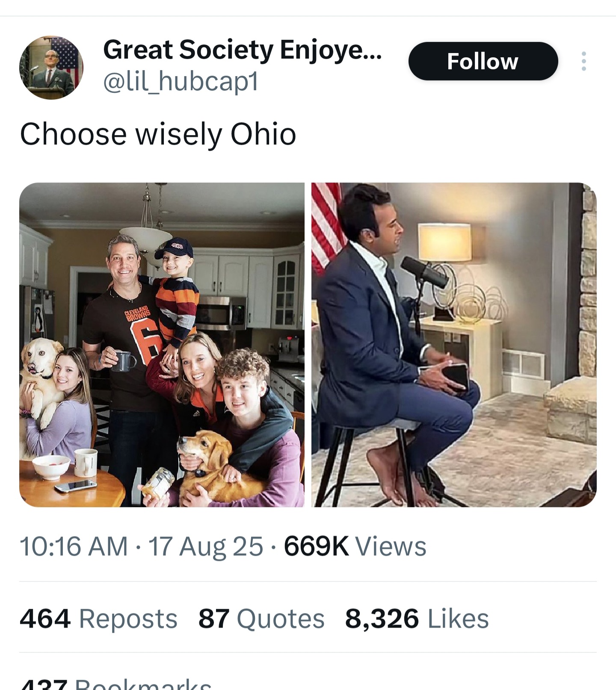Show the 87 Quotes list
The image size is (616, 690).
(261, 619)
